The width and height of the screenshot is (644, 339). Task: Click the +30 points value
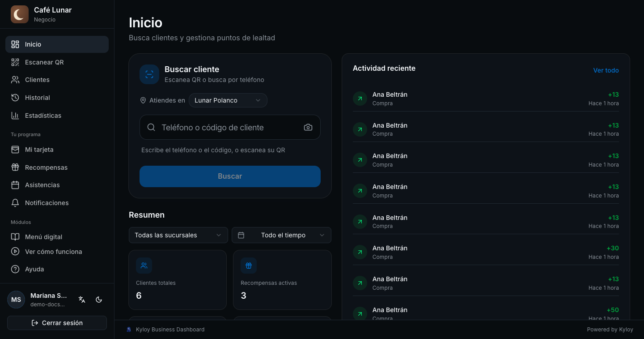point(613,248)
